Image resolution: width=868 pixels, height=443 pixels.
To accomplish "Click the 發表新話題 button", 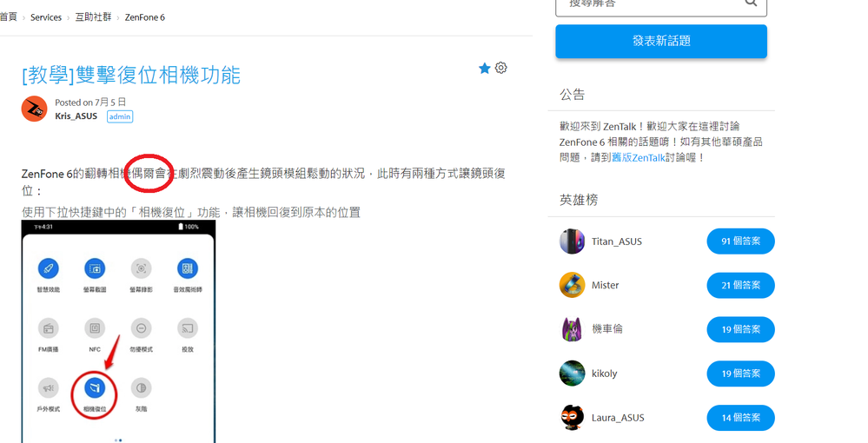I will (x=660, y=41).
